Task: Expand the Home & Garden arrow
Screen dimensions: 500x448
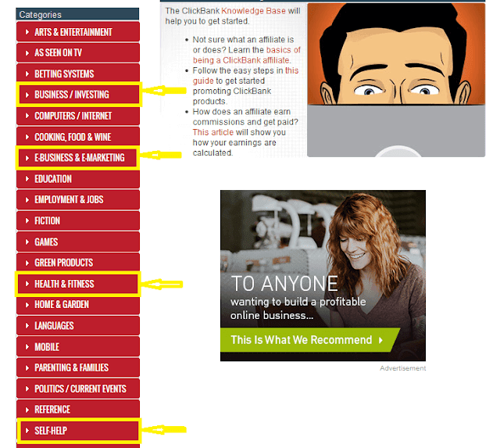Action: click(27, 305)
